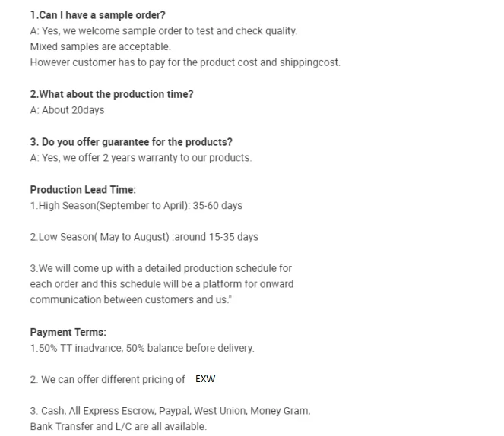Screen dimensions: 504x436
Task: Click the answer welcoming sample orders
Action: click(x=163, y=31)
